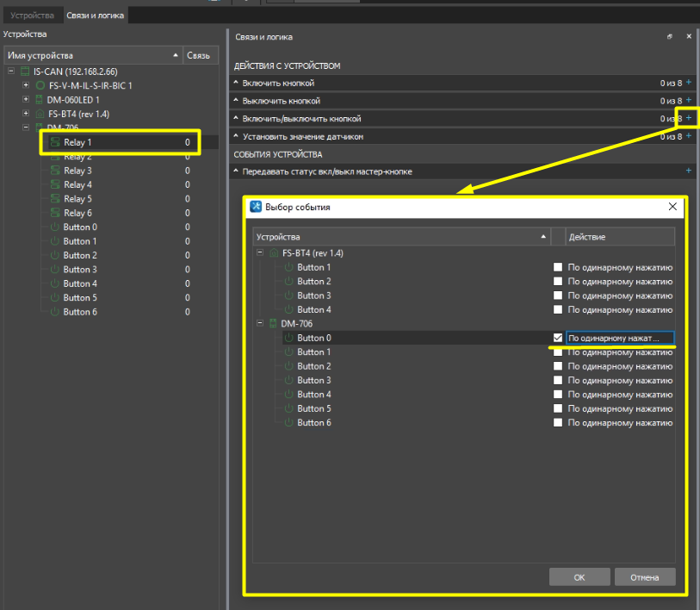Add a link via 'Включить/выключить кнопкой' plus icon
The width and height of the screenshot is (700, 610).
click(688, 118)
